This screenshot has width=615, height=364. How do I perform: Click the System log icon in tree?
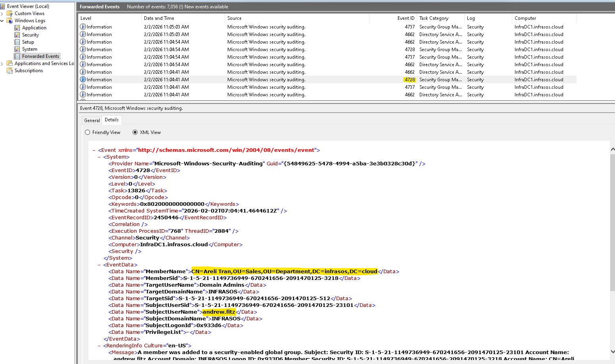point(17,49)
